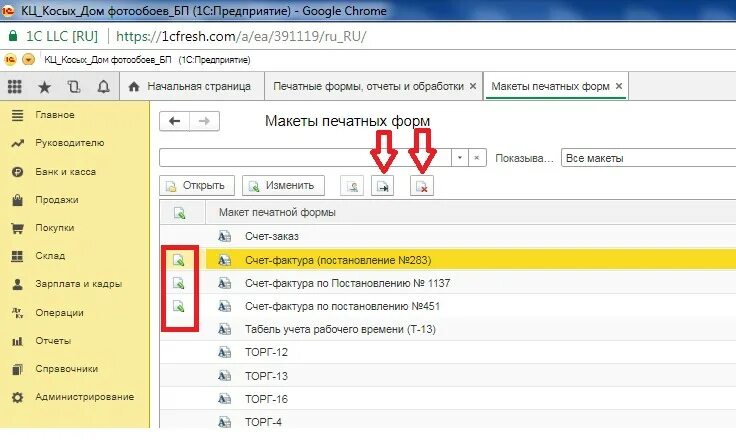Open the Все макеты filter combo box
The image size is (736, 440).
[649, 158]
